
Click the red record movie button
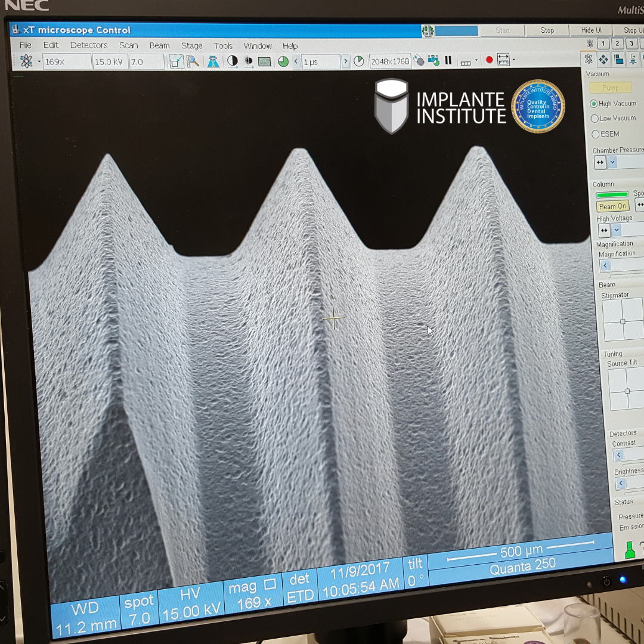point(489,60)
